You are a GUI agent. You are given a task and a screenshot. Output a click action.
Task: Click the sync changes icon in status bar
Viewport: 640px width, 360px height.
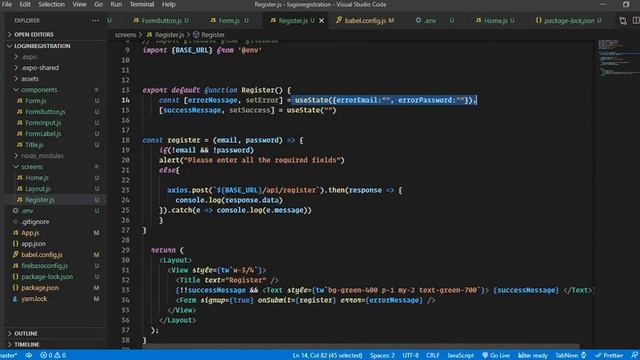click(x=29, y=356)
